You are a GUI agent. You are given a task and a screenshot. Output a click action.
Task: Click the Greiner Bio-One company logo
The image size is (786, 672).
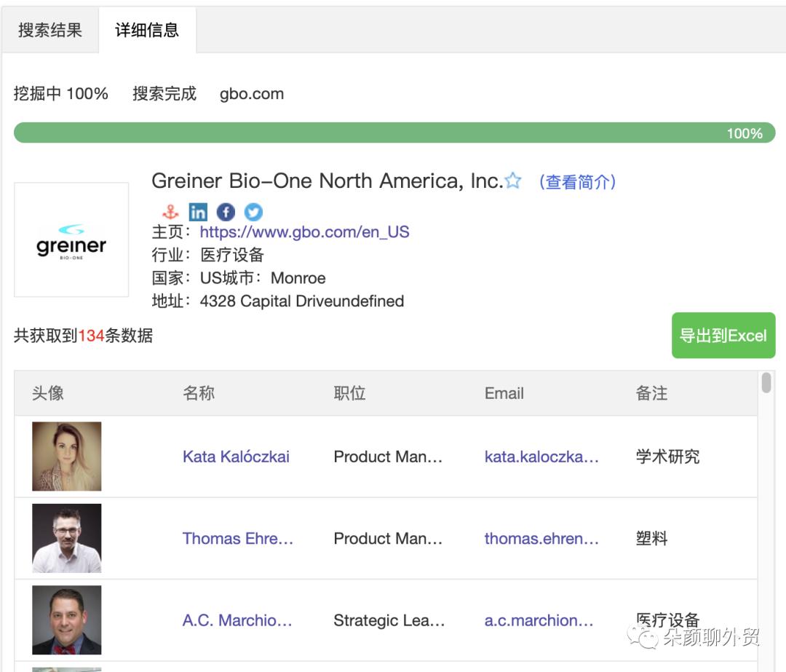click(71, 240)
